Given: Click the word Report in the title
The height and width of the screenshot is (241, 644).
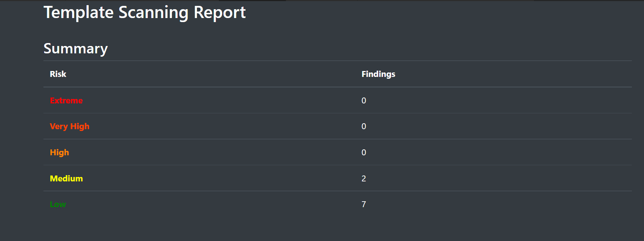Looking at the screenshot, I should click(x=219, y=13).
